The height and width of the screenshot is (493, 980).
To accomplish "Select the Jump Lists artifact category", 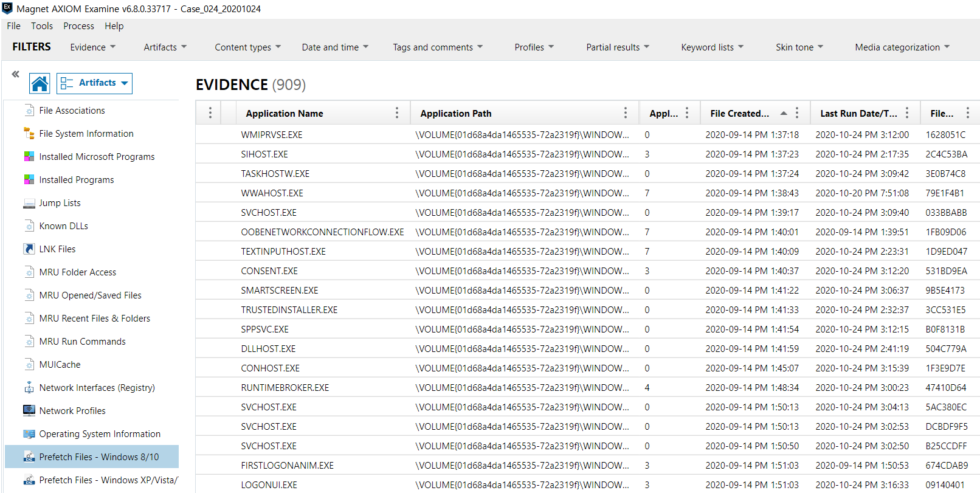I will [x=60, y=202].
